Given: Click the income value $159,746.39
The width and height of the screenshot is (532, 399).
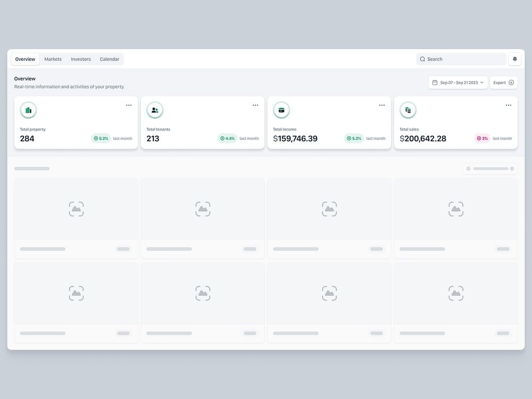Looking at the screenshot, I should click(x=295, y=138).
